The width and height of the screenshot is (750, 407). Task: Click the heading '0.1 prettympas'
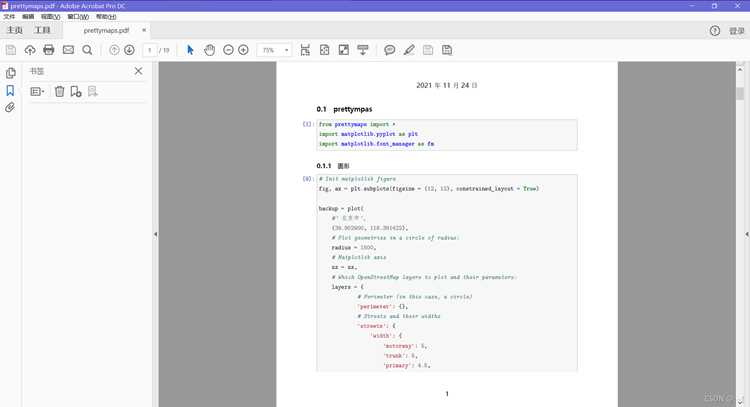click(344, 109)
